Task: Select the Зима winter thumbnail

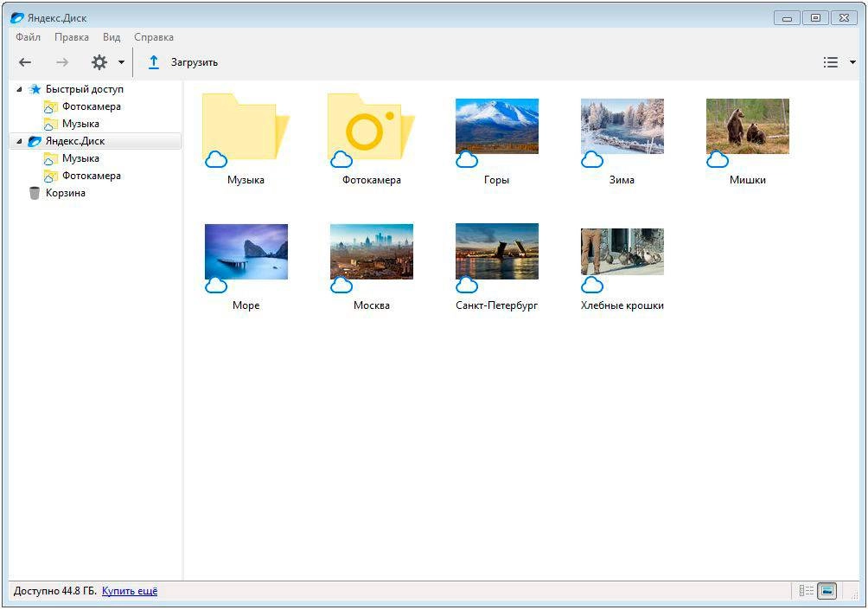Action: pyautogui.click(x=622, y=125)
